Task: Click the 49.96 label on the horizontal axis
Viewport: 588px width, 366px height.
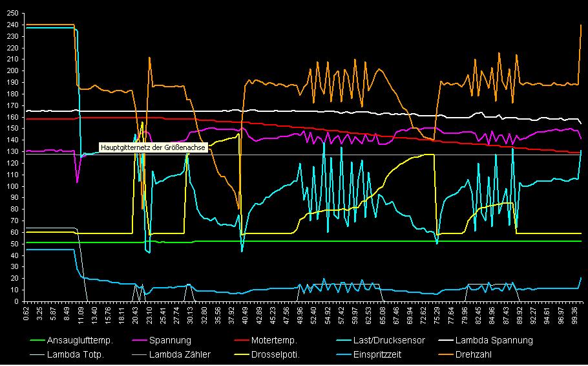Action: coord(300,315)
